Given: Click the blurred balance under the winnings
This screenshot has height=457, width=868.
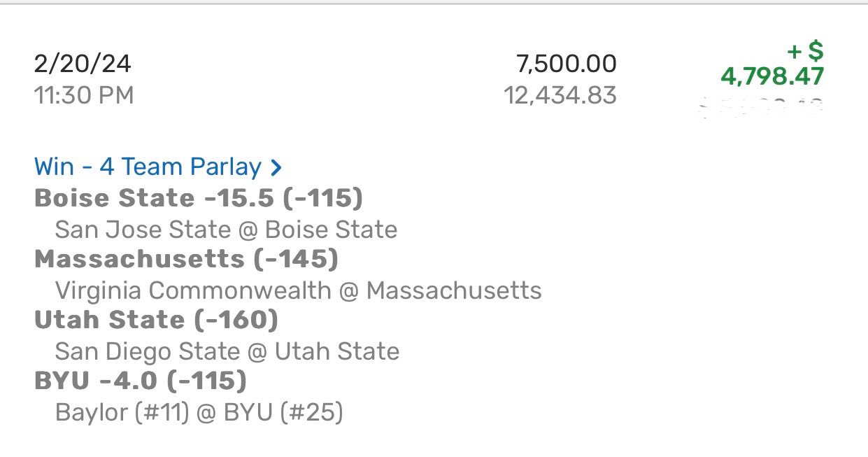Looking at the screenshot, I should (x=762, y=106).
